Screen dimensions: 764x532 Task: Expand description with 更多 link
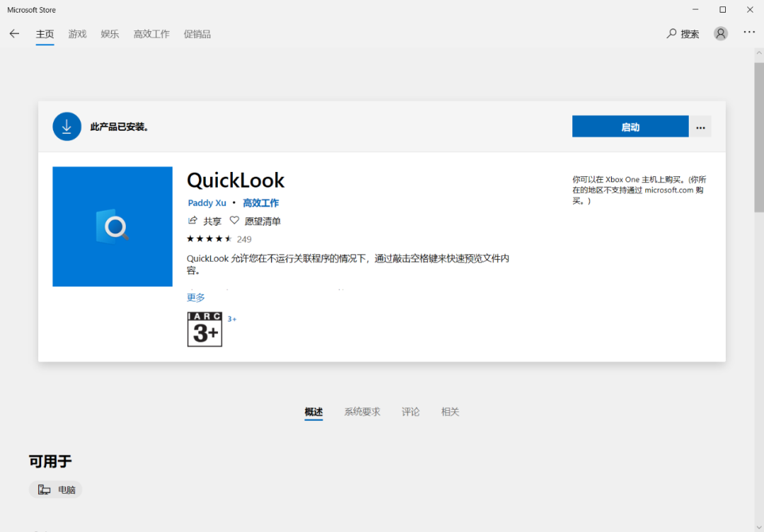(196, 297)
